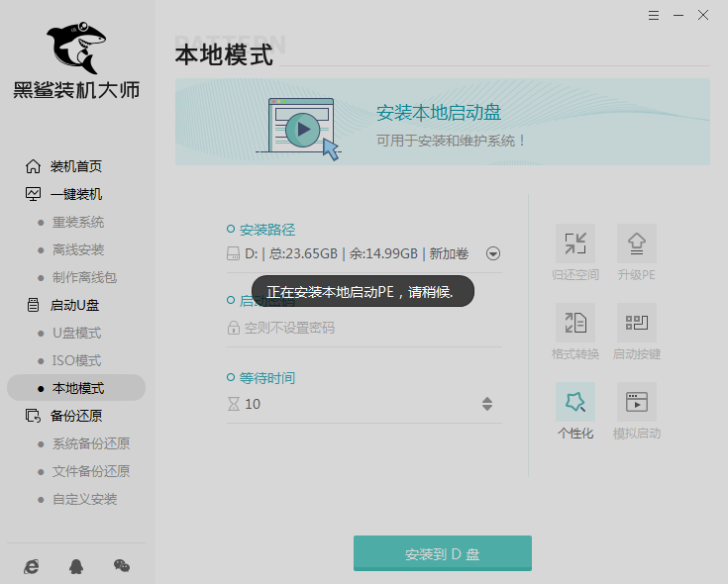The image size is (728, 584).
Task: Select U盘模式 in sidebar
Action: pyautogui.click(x=76, y=333)
